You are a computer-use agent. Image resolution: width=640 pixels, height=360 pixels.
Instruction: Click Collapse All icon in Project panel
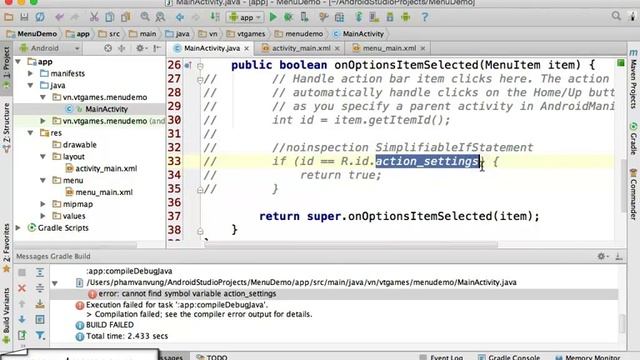coord(122,48)
